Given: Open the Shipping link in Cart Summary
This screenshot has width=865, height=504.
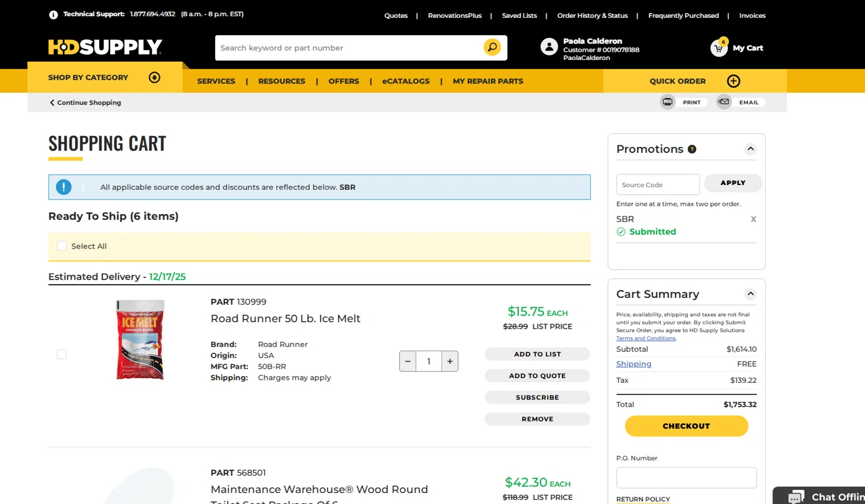Looking at the screenshot, I should click(x=634, y=364).
